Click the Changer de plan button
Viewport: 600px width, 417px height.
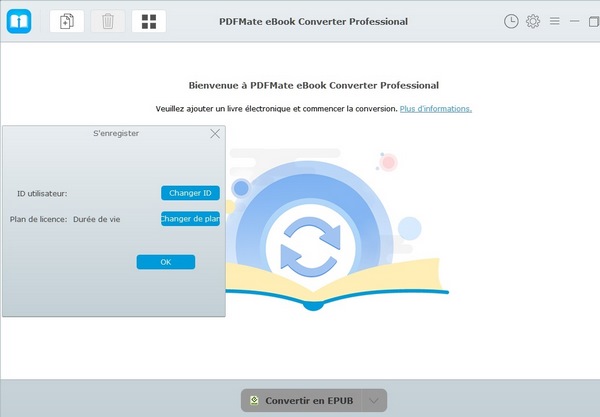pos(190,219)
